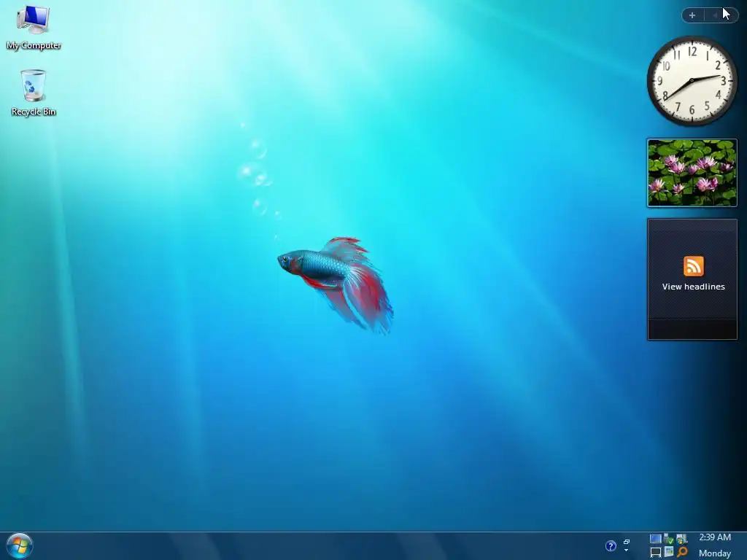Click the overlapping windows icon on the taskbar
The height and width of the screenshot is (560, 747).
(x=627, y=542)
